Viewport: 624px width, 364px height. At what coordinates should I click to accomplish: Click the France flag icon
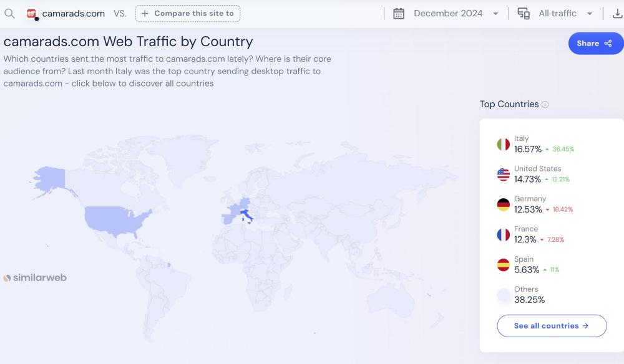point(503,234)
